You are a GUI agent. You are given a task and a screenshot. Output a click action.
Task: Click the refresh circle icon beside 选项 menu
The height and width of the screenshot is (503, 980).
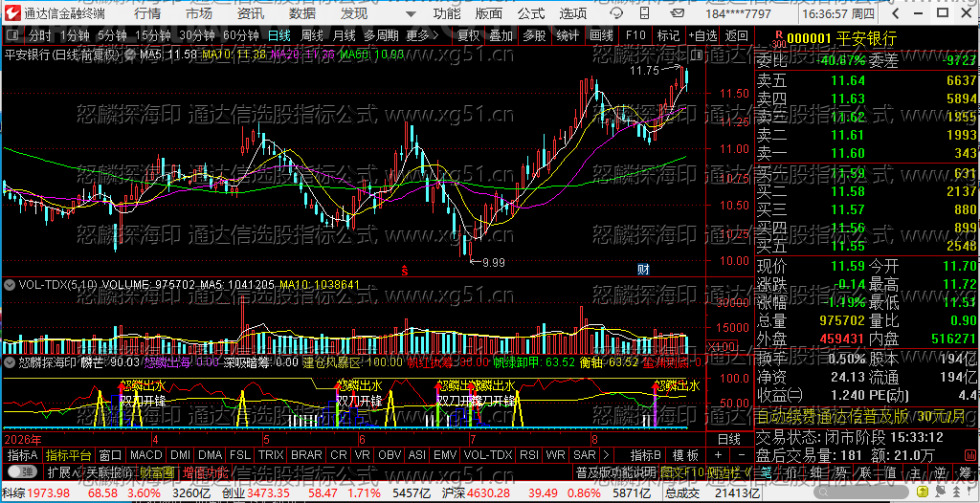[616, 13]
